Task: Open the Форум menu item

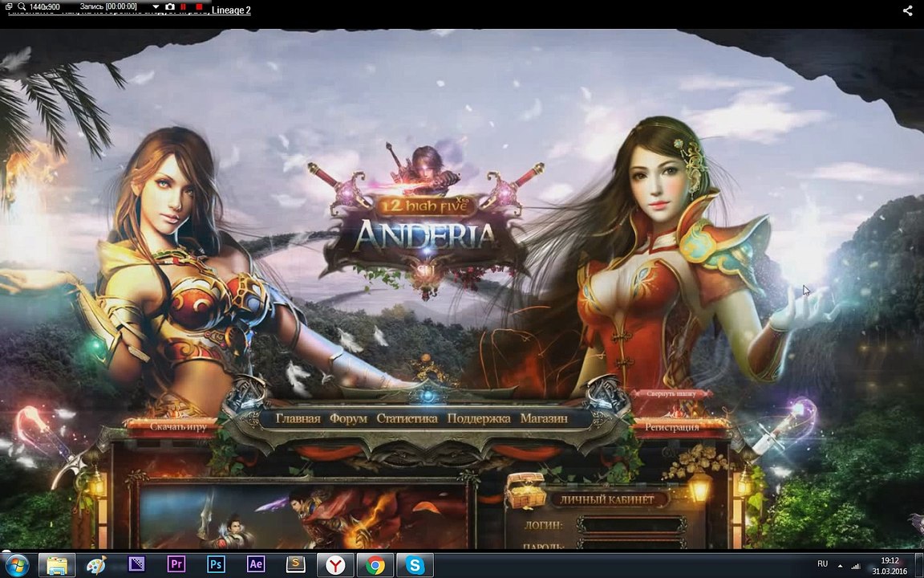Action: pos(348,419)
